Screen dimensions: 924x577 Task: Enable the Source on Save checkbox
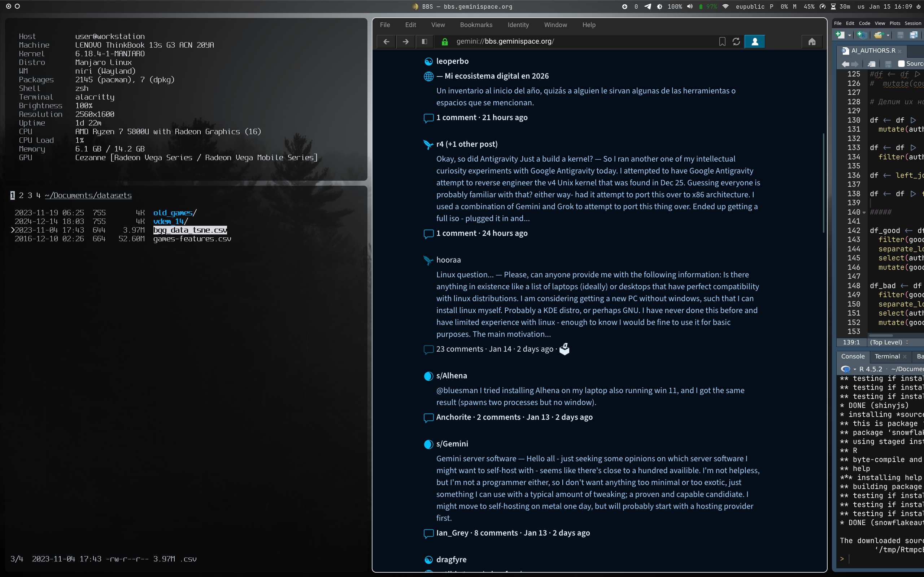pos(901,64)
